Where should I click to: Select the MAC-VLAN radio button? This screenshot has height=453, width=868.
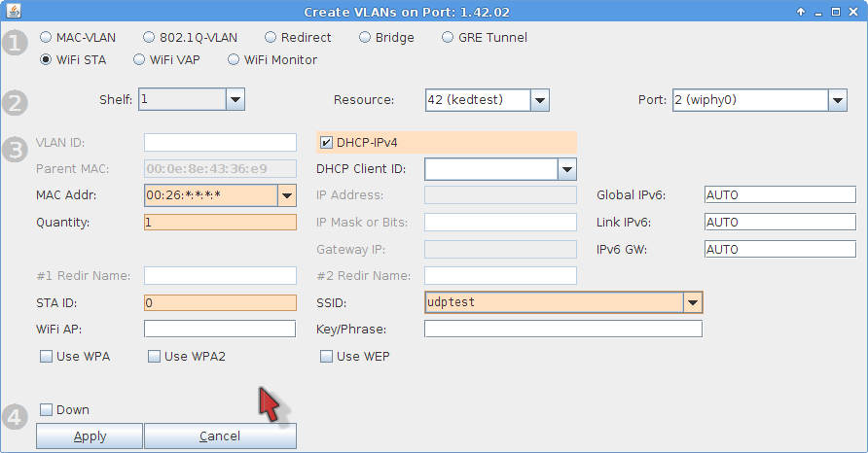(x=46, y=38)
